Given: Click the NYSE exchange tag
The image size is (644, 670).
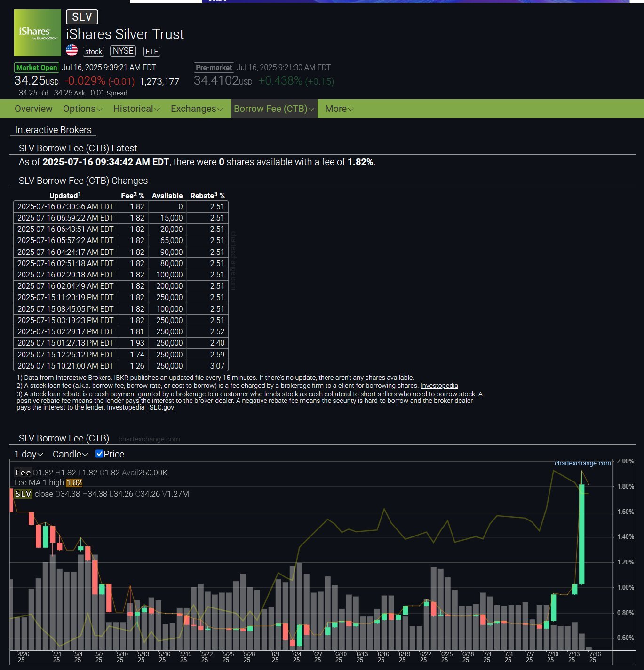Looking at the screenshot, I should [123, 51].
